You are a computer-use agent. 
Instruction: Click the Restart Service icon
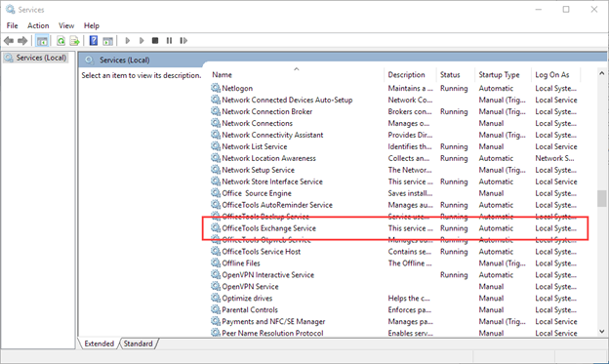coord(183,40)
